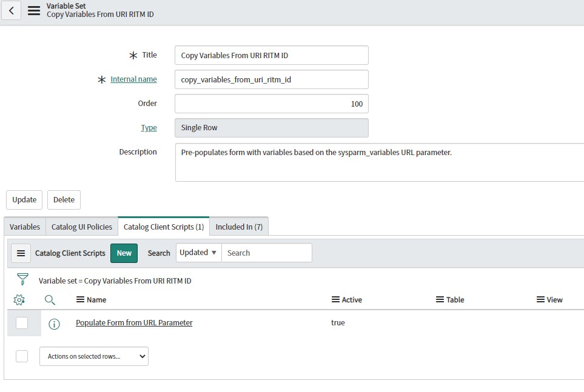Viewport: 584px width, 392px height.
Task: Open the Active column menu icon
Action: pyautogui.click(x=335, y=299)
